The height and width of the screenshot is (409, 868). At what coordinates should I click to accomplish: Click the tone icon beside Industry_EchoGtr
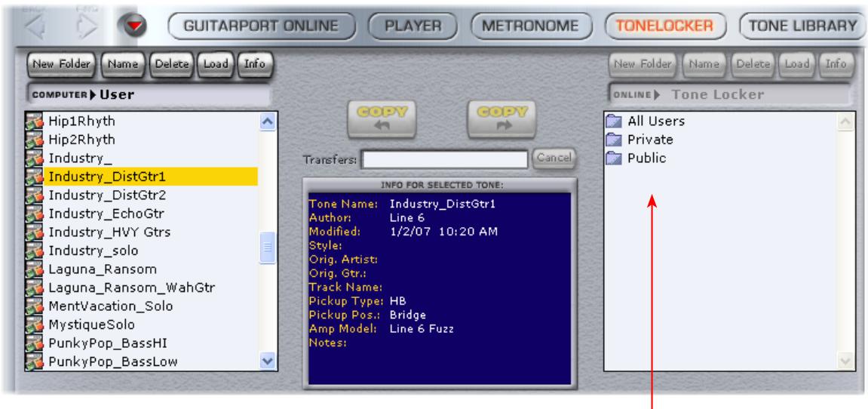(35, 214)
